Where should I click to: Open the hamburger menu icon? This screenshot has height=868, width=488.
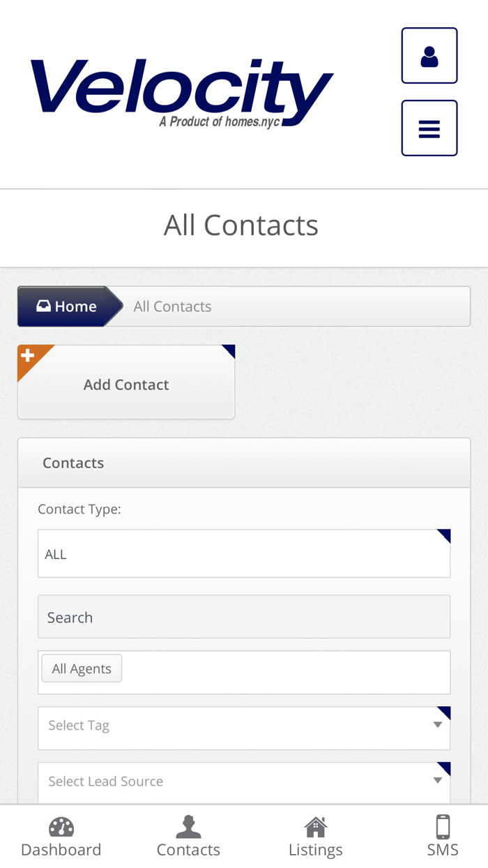click(429, 128)
